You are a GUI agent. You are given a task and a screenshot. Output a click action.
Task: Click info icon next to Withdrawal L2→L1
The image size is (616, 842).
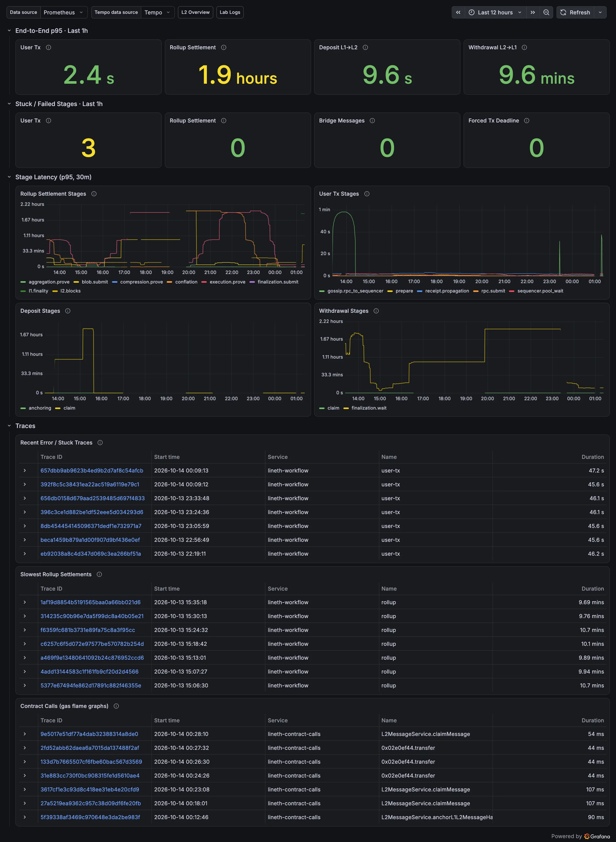[524, 48]
